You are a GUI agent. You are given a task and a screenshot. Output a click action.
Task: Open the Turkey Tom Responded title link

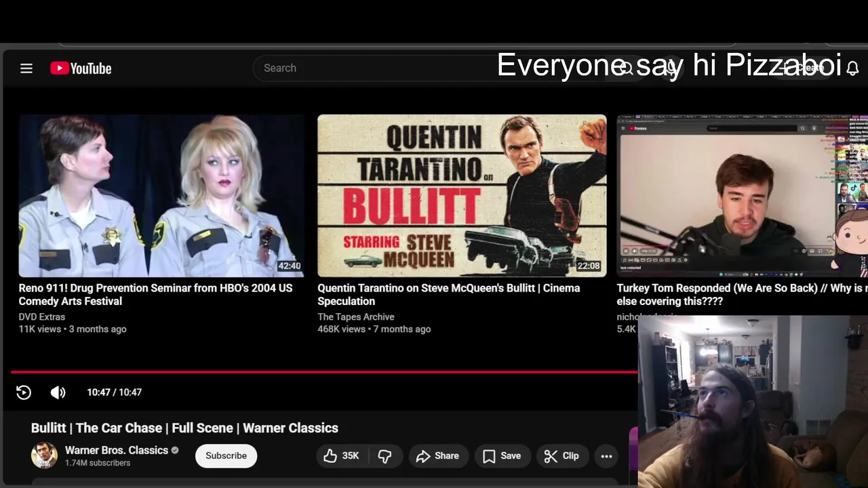pos(742,295)
